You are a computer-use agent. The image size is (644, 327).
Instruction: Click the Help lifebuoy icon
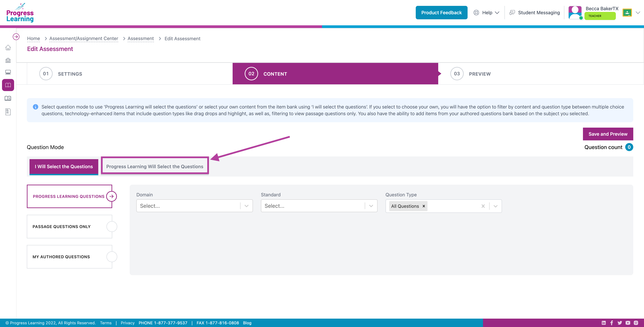(x=476, y=13)
